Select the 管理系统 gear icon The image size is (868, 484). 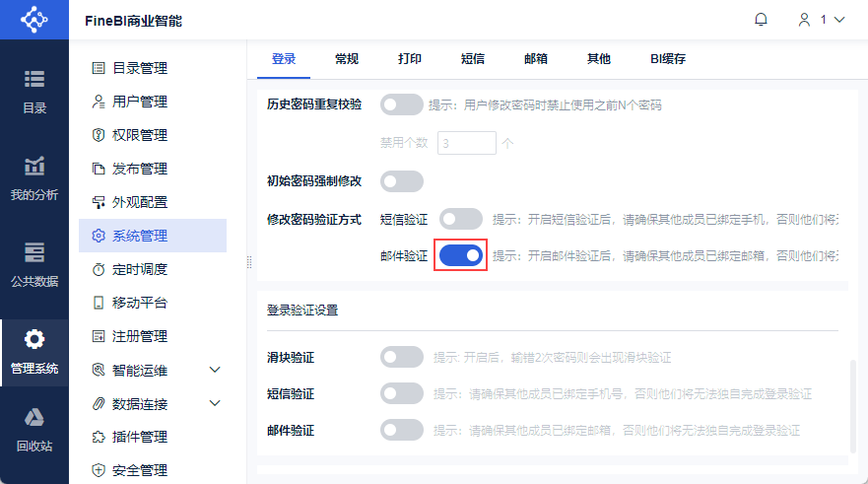coord(34,340)
